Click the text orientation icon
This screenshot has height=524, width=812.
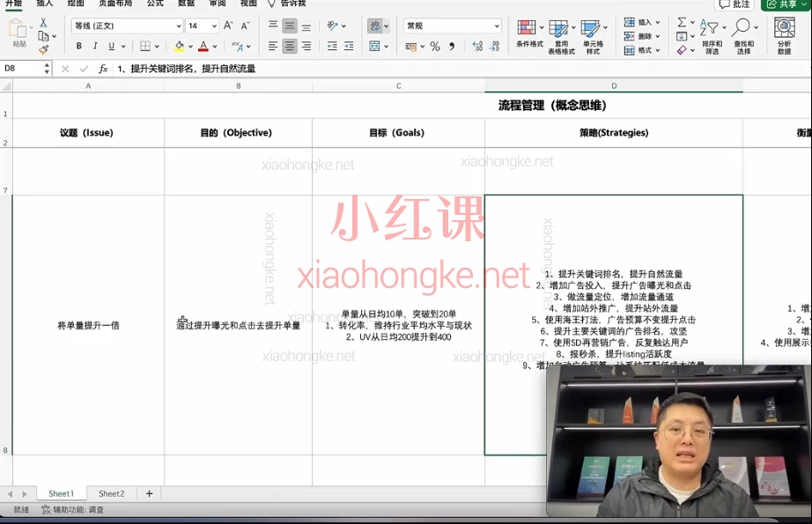pos(333,26)
